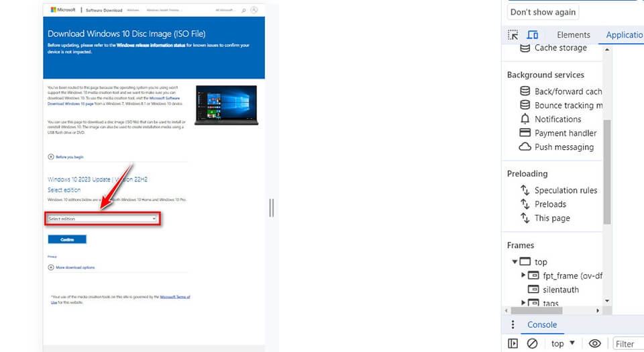Expand the Before you begin section

tap(66, 157)
